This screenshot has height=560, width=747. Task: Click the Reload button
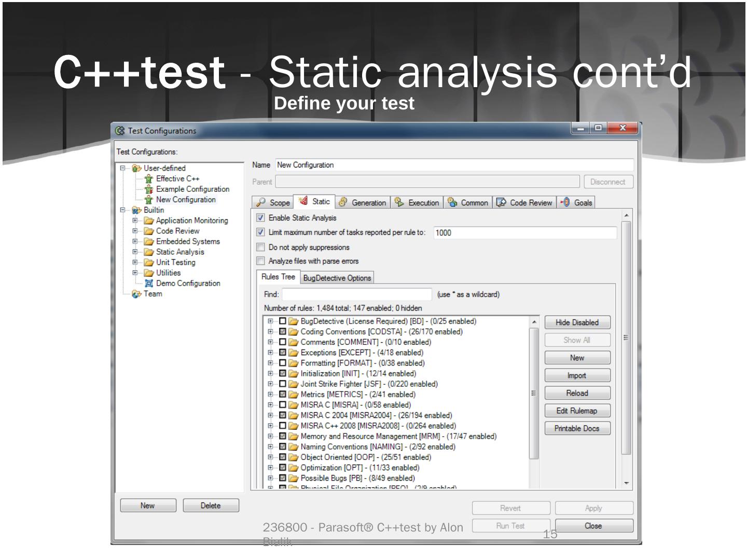pos(577,393)
